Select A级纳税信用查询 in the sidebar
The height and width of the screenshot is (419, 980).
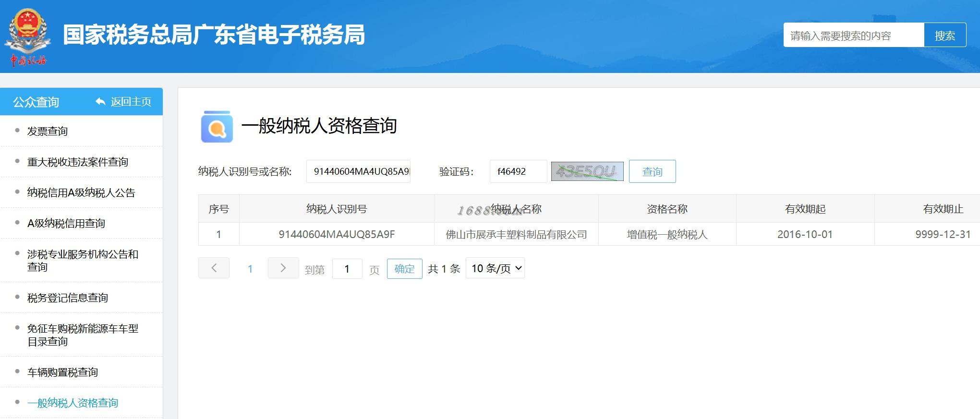click(x=66, y=223)
